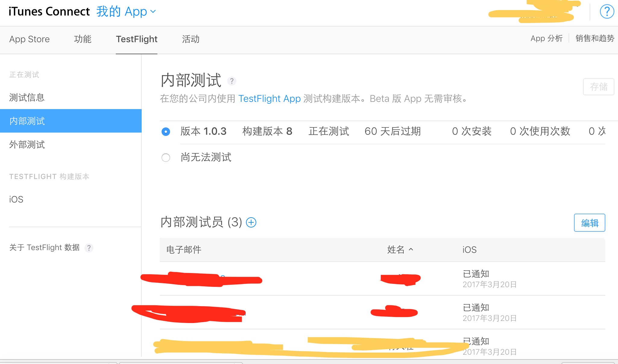Click help icon next to 内部测试 heading
This screenshot has height=364, width=618.
tap(232, 81)
